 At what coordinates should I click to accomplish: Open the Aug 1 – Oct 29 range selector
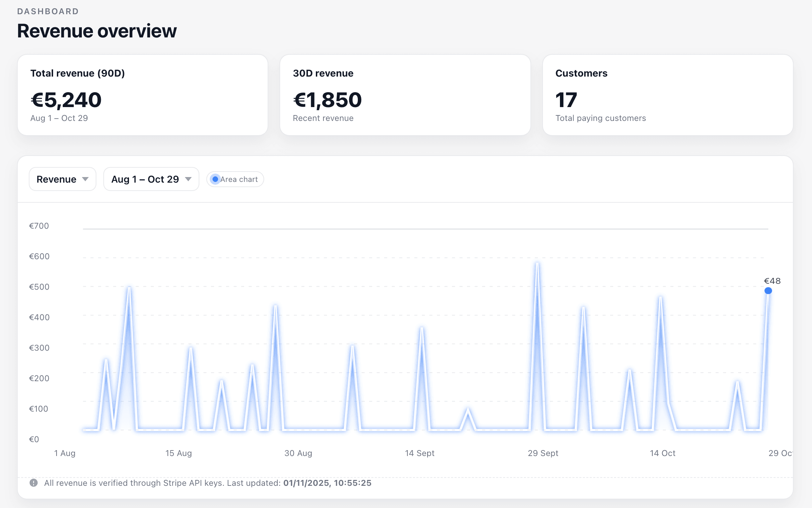[x=151, y=179]
